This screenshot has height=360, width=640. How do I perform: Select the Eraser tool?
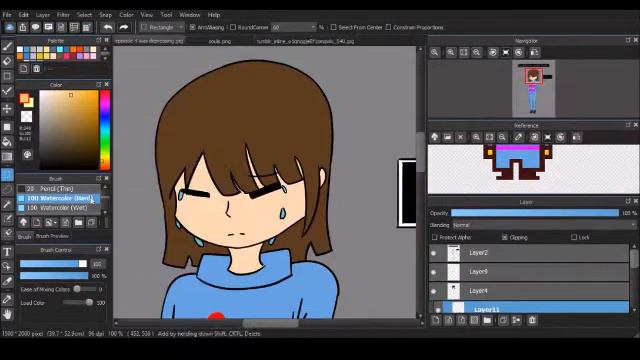(x=7, y=61)
